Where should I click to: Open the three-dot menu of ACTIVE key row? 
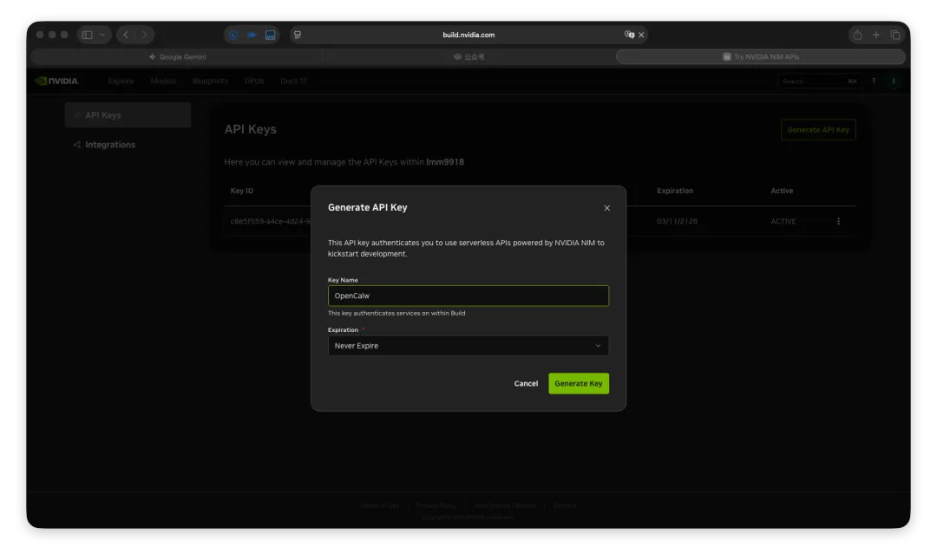[838, 221]
